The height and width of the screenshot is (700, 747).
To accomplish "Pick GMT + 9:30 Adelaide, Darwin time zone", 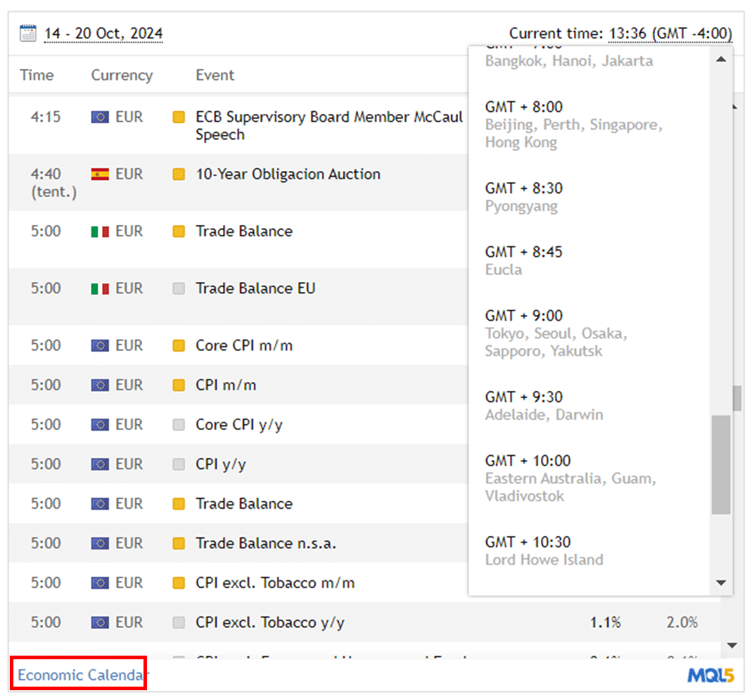I will tap(544, 405).
